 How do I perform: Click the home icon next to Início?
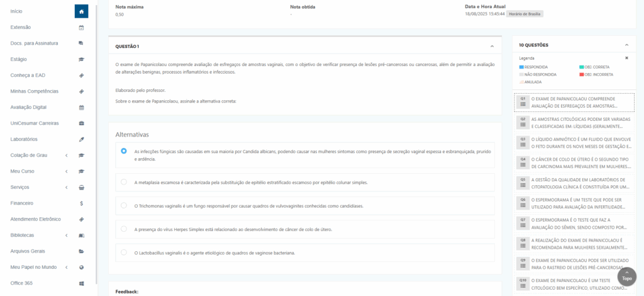[81, 11]
